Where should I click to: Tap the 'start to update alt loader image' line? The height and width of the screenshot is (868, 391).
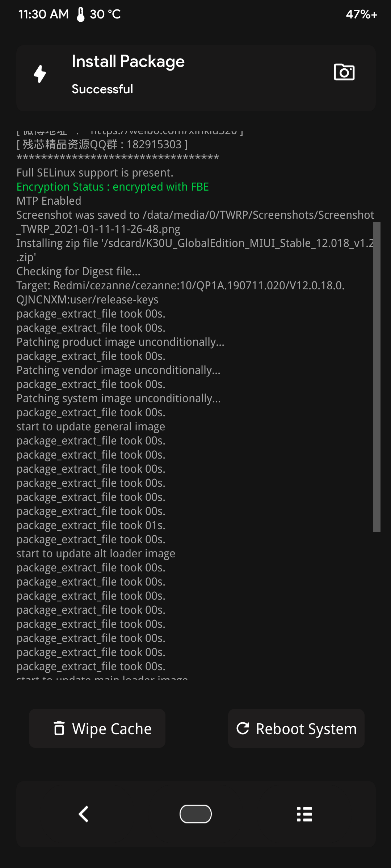pyautogui.click(x=96, y=554)
